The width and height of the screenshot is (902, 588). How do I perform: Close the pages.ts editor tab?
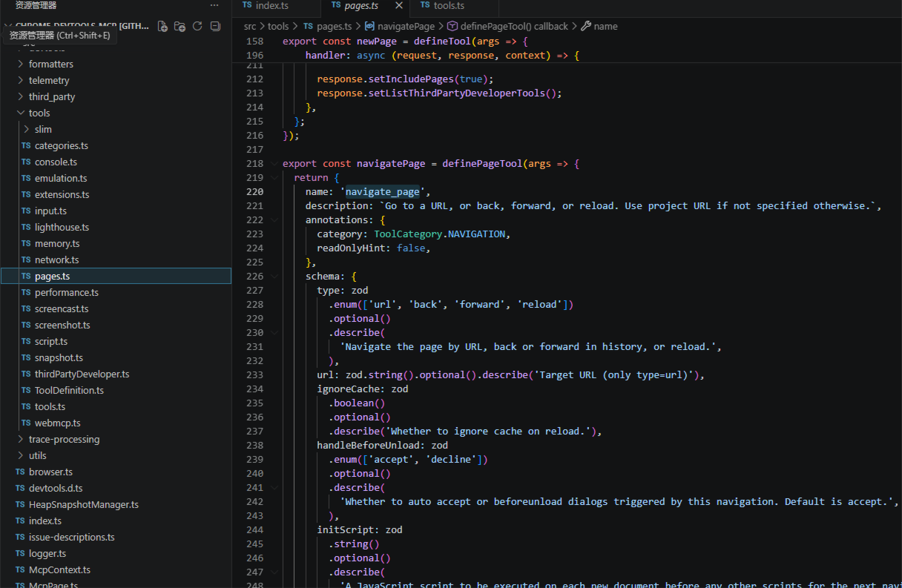[398, 6]
